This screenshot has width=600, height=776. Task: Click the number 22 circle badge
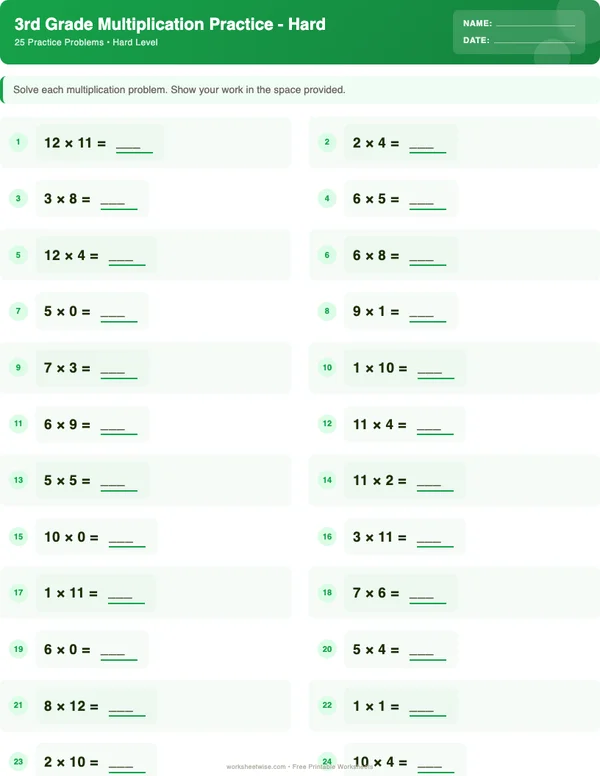pyautogui.click(x=327, y=705)
